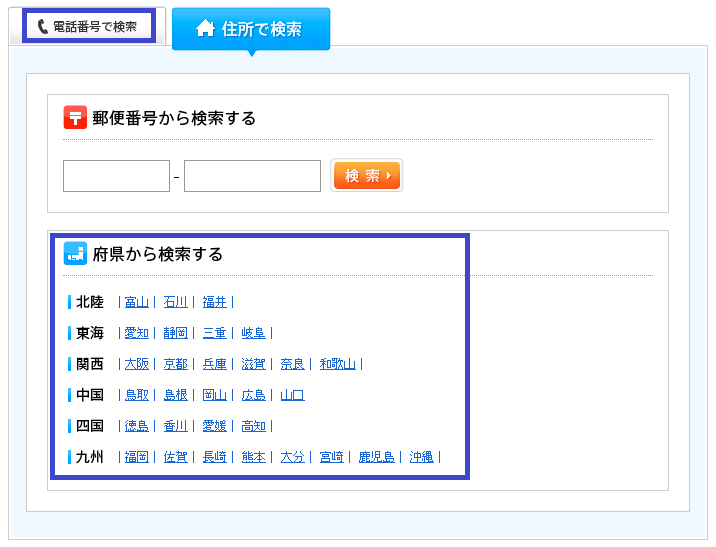Open the 福井 prefecture link
716x547 pixels.
coord(215,302)
